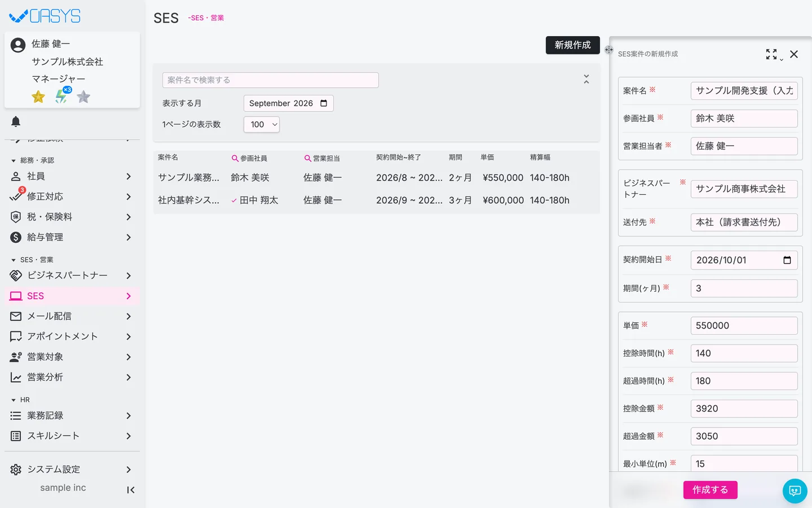Open システム設定 menu
The width and height of the screenshot is (812, 508).
point(72,470)
